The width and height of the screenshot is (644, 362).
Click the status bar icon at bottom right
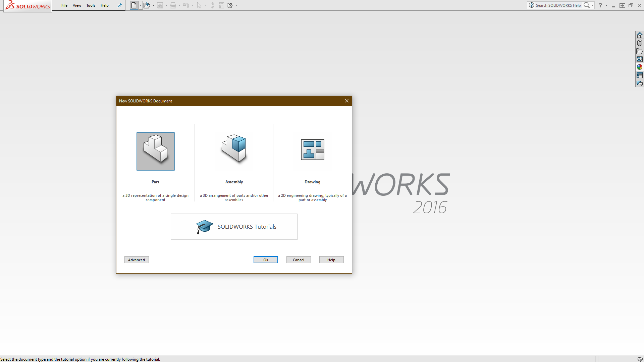point(640,359)
